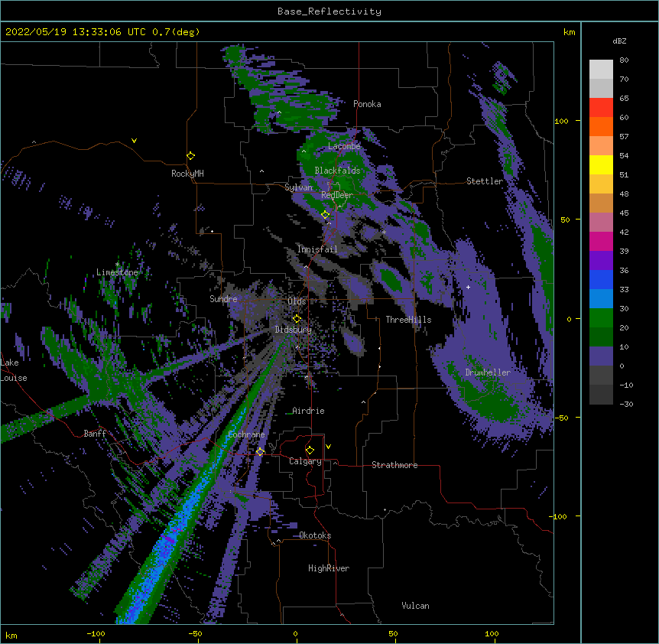Choose the magenta 39-42 dBZ legend swatch

601,241
